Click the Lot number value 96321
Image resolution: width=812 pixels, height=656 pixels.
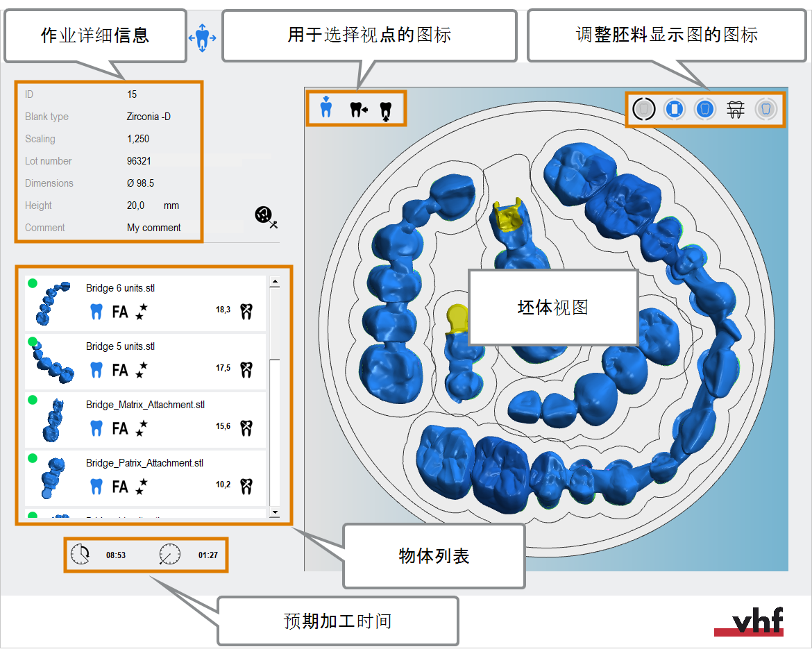(139, 161)
